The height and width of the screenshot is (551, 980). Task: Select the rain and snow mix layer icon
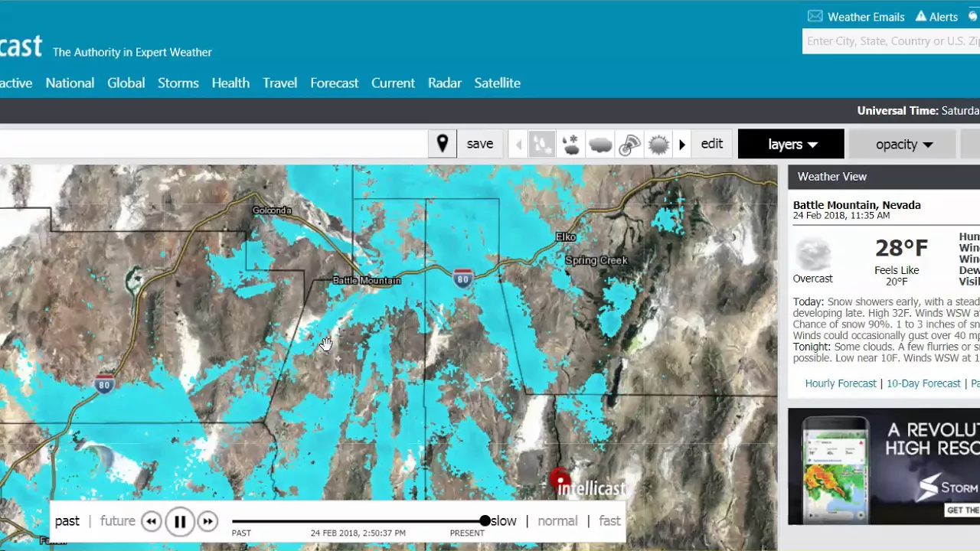[x=571, y=144]
